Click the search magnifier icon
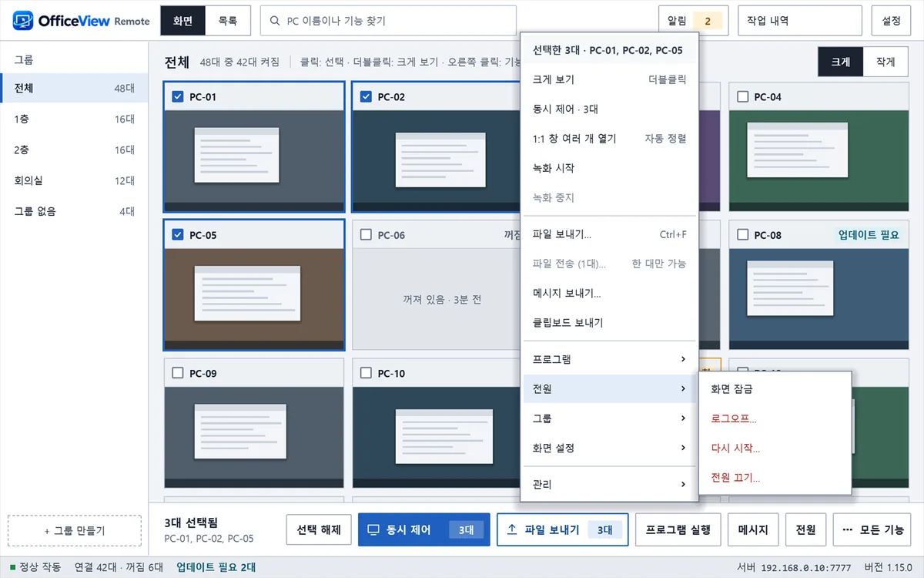Viewport: 924px width, 578px height. pos(275,22)
